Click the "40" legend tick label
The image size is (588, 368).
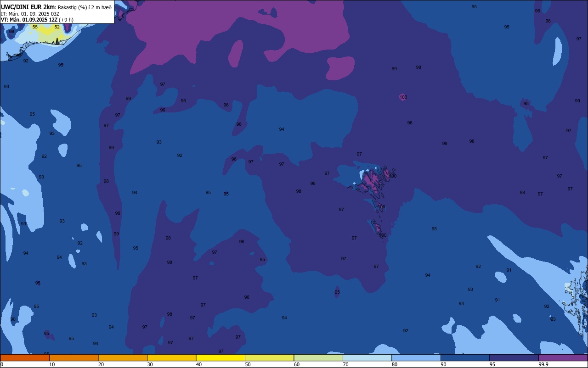click(199, 364)
